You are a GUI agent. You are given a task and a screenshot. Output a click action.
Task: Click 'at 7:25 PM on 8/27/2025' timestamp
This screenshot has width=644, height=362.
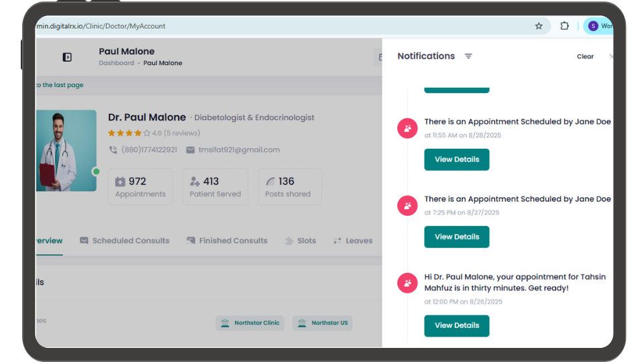pyautogui.click(x=462, y=213)
